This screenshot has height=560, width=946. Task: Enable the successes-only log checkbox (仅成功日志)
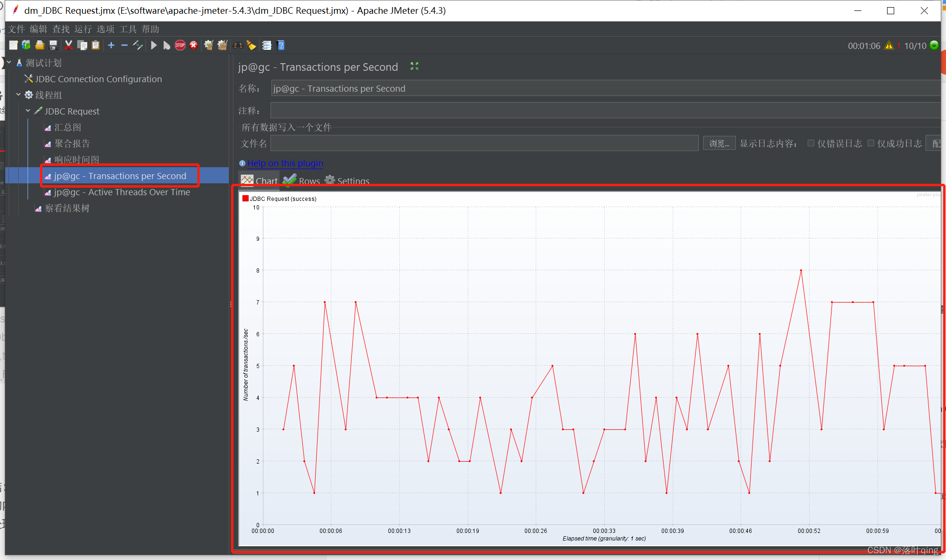click(x=871, y=143)
